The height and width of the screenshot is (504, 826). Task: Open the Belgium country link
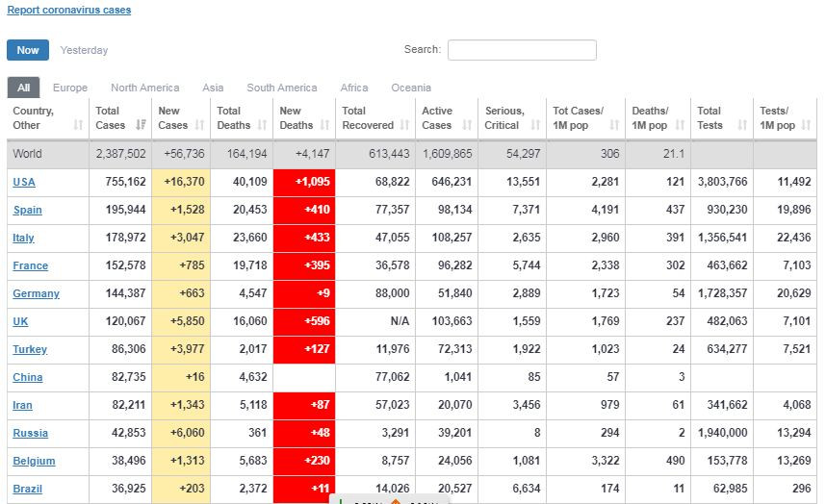34,461
